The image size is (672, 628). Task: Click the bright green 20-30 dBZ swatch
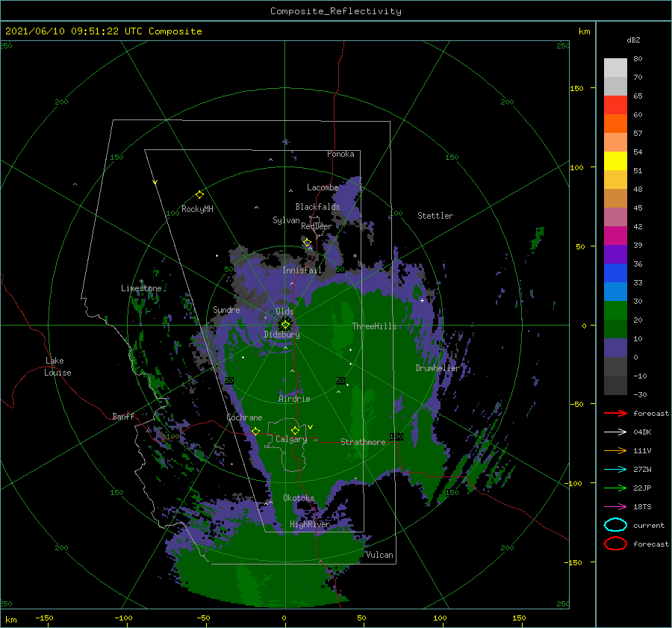tap(615, 310)
